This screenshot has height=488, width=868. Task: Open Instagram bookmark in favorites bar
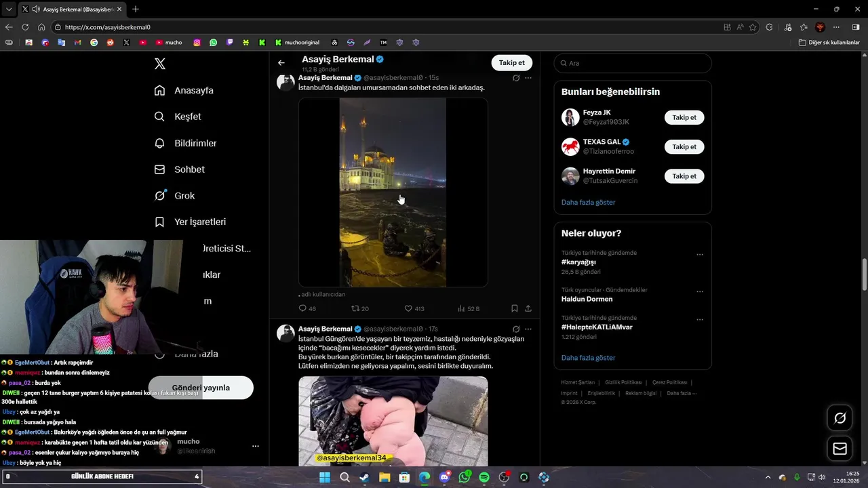pyautogui.click(x=197, y=42)
